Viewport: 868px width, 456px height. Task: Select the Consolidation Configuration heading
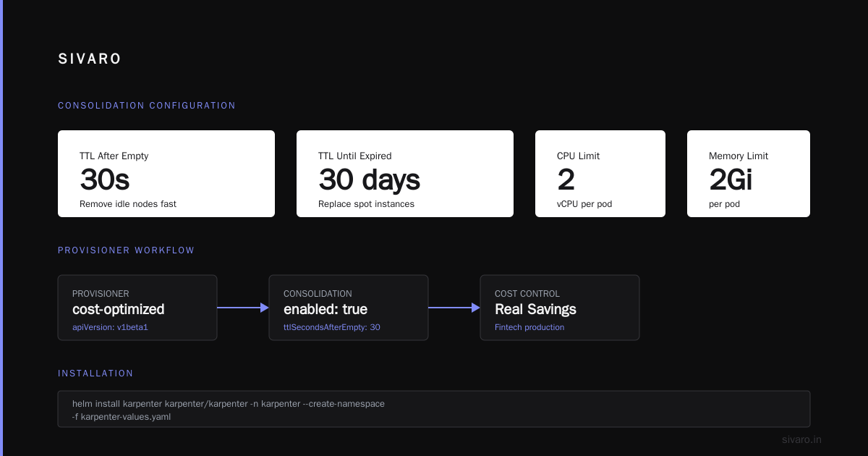click(x=147, y=106)
